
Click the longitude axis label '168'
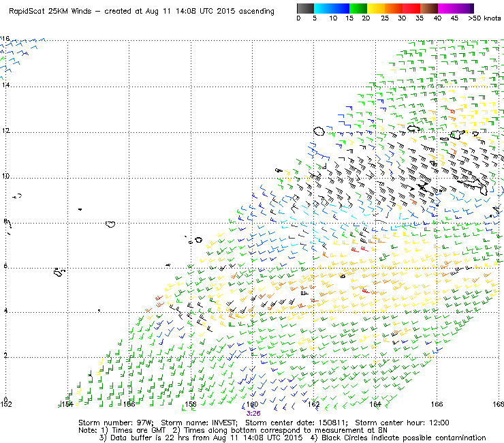(498, 404)
